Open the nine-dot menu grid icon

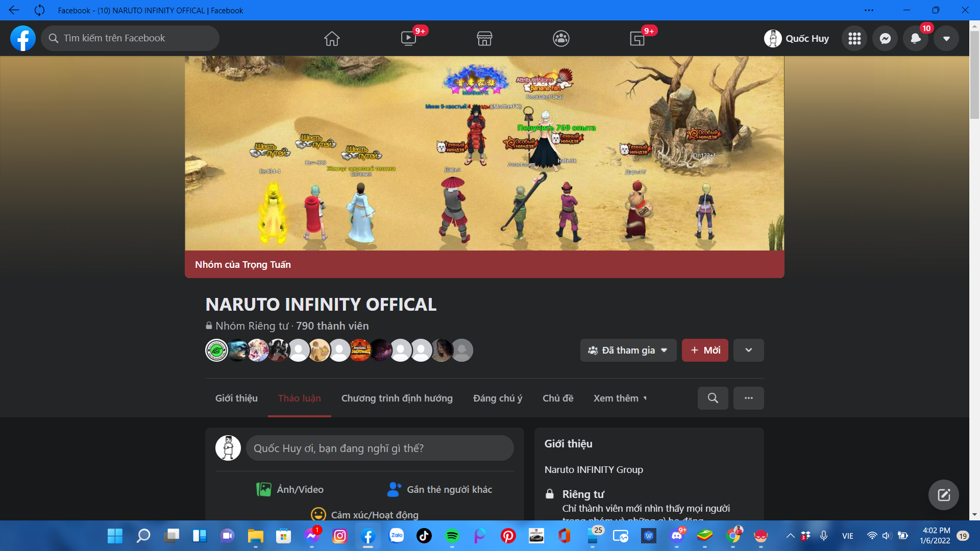[854, 38]
